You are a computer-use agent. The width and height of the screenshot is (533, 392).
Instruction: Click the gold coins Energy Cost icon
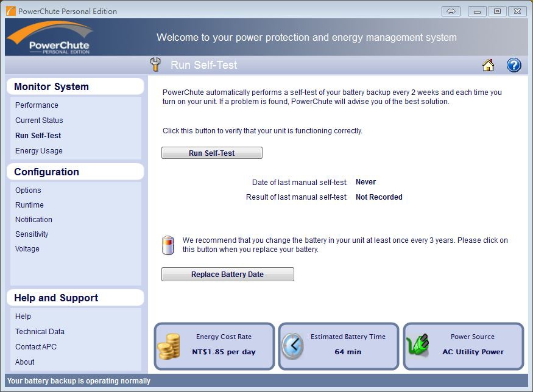[x=169, y=346]
